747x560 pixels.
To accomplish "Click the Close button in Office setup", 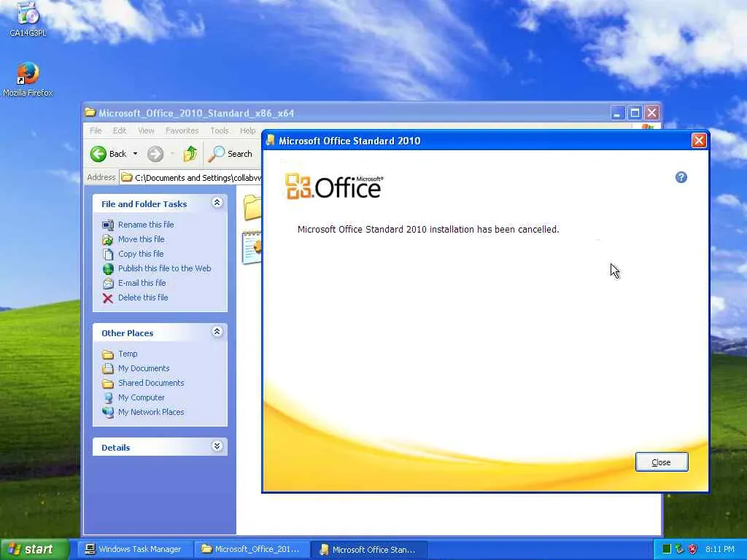I will (661, 462).
